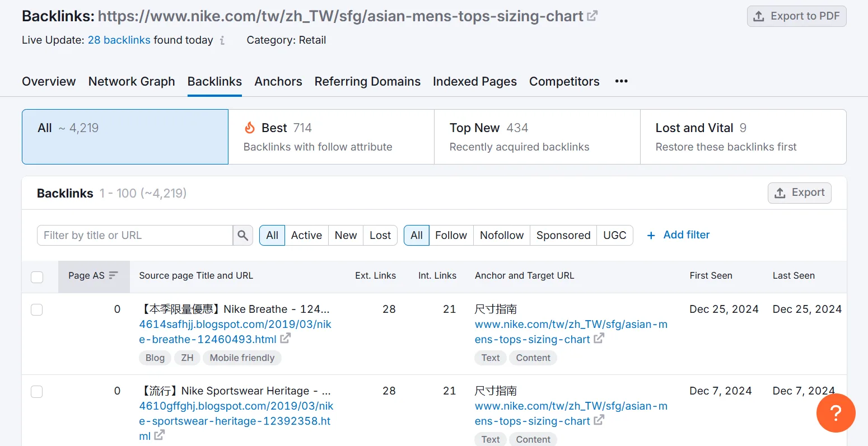Switch to the Anchors tab
Viewport: 868px width, 446px height.
[x=278, y=81]
